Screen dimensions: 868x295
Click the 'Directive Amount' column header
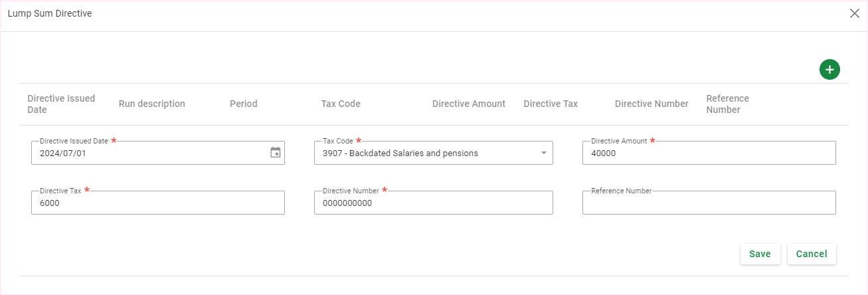pos(468,104)
